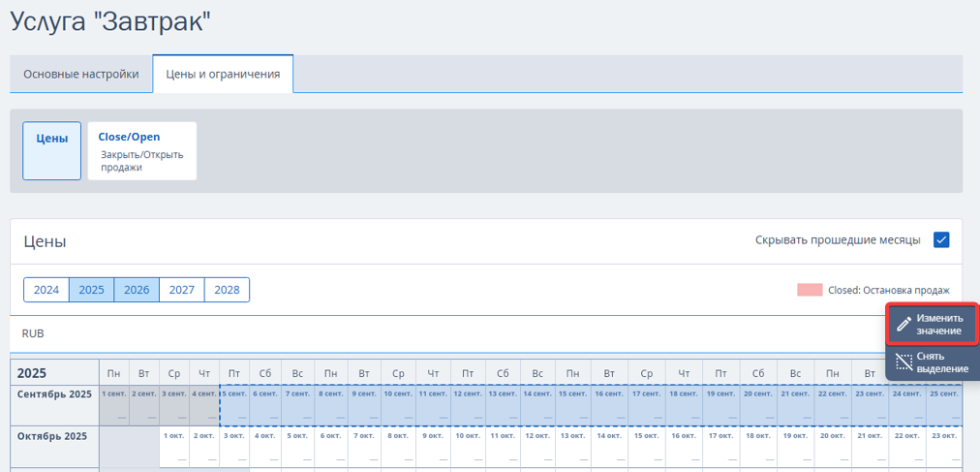Click the 18 сент. cell
Screen dimensions: 980x472
[x=684, y=406]
